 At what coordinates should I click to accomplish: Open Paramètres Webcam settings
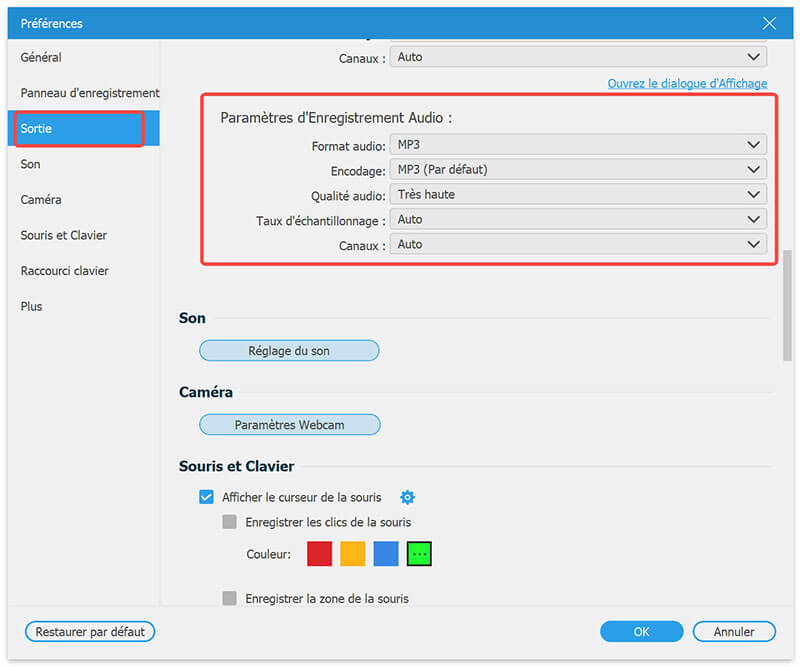(x=289, y=425)
